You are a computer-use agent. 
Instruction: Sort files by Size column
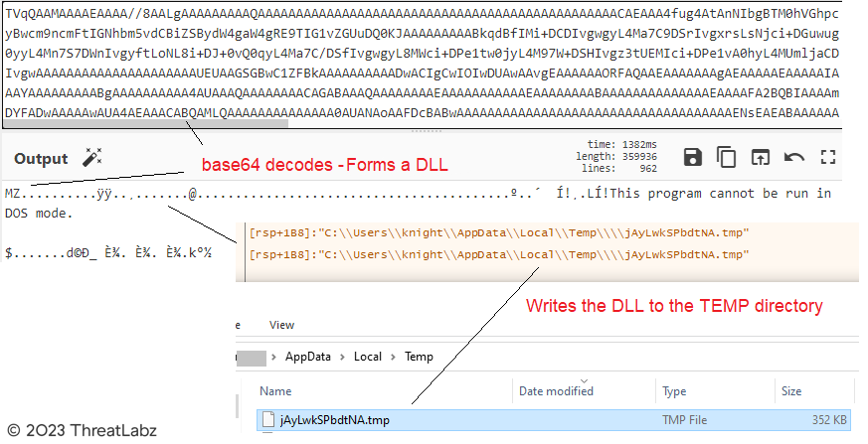coord(791,391)
